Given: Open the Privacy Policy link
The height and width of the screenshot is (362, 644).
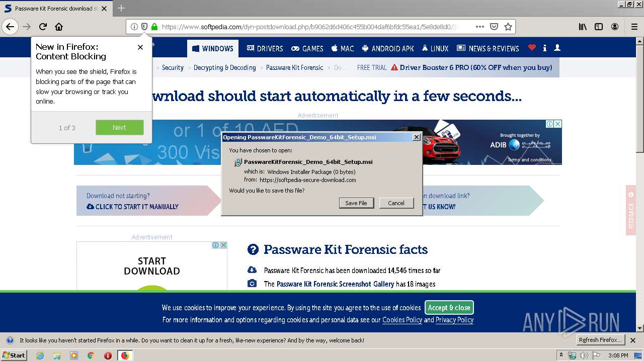Looking at the screenshot, I should point(454,320).
